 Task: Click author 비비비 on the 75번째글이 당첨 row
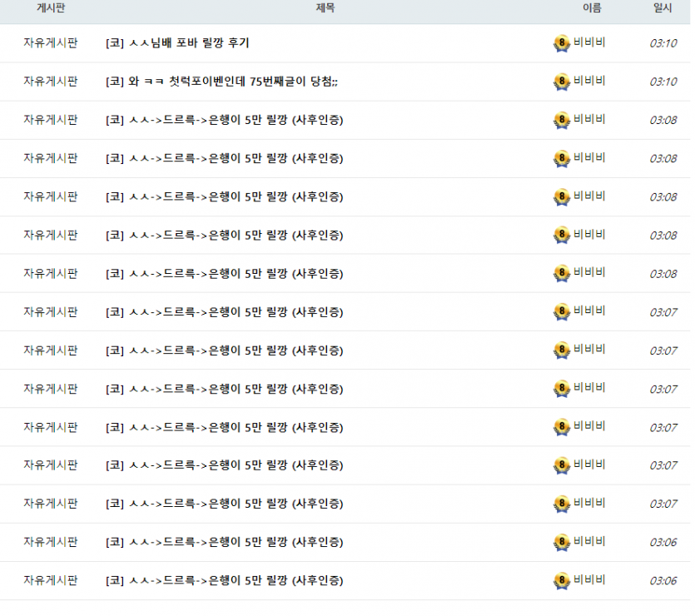589,81
